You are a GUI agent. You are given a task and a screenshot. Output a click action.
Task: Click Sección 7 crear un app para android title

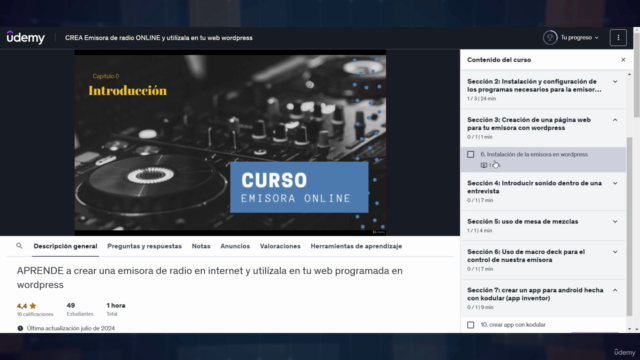535,294
